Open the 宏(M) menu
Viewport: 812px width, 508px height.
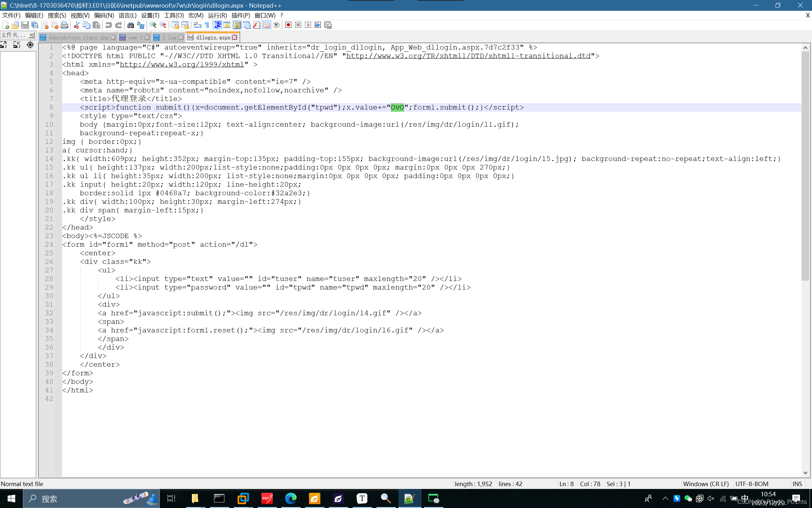click(x=196, y=16)
